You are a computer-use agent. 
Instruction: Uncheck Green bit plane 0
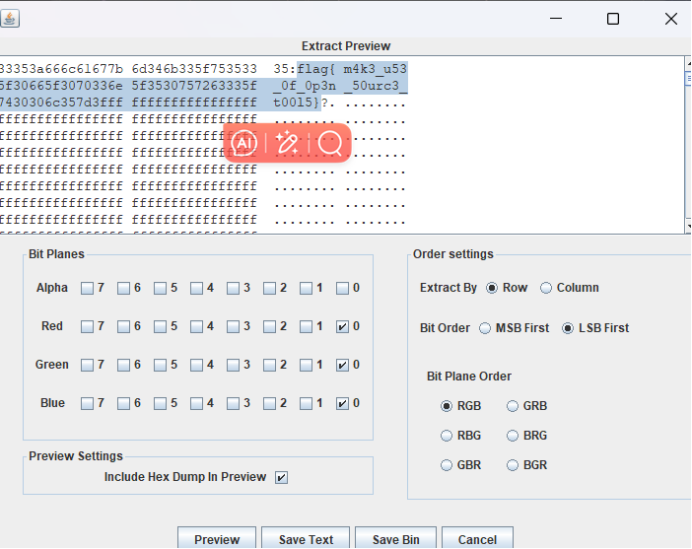(x=342, y=365)
